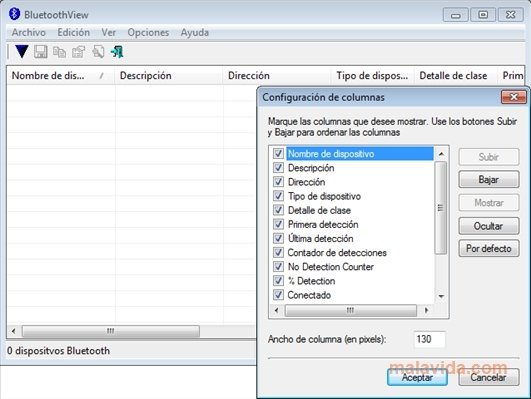Click the Por defecto button
Image resolution: width=531 pixels, height=399 pixels.
point(489,249)
